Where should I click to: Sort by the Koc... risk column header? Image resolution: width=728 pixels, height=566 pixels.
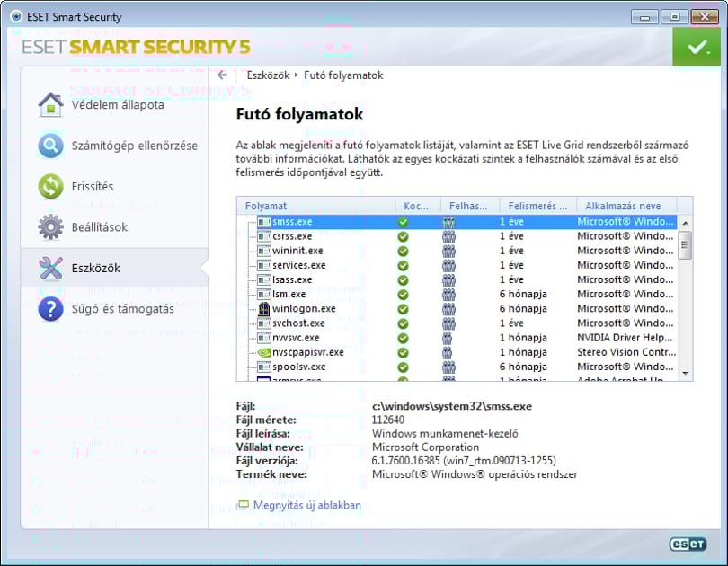coord(416,206)
